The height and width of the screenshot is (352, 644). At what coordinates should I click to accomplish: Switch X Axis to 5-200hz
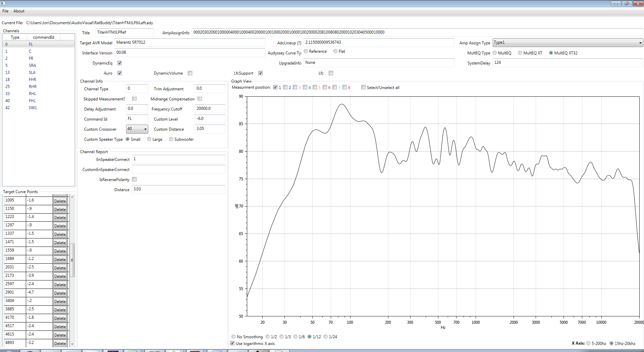point(588,343)
